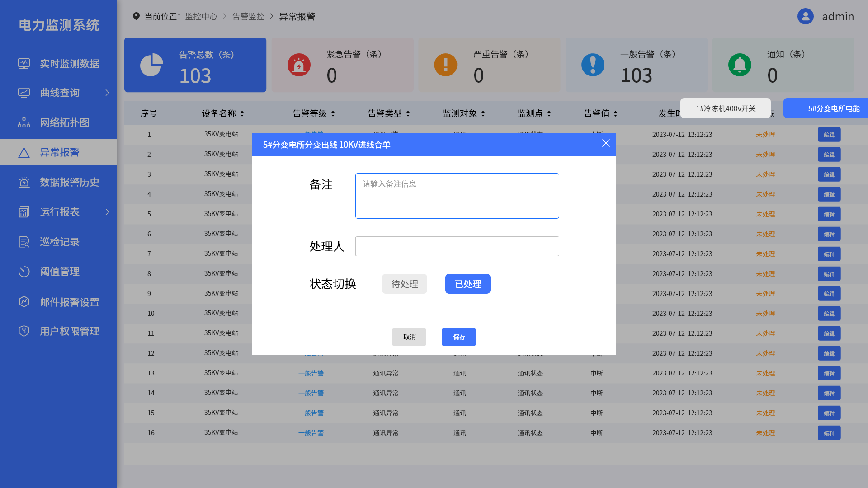Click 一般告警 level link in row 14

pyautogui.click(x=311, y=393)
